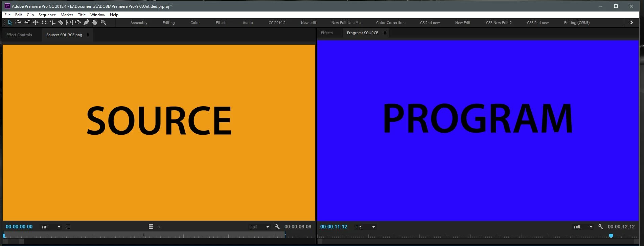Open the File menu
The width and height of the screenshot is (644, 246).
[7, 15]
